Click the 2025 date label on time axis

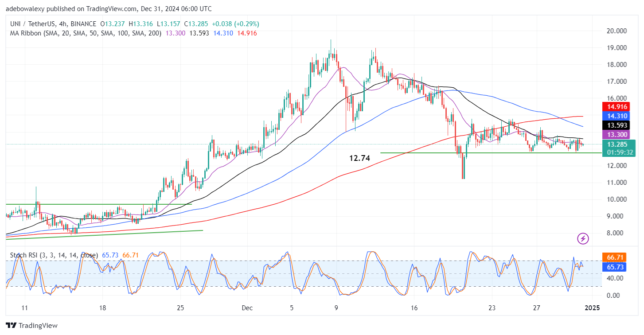(592, 308)
